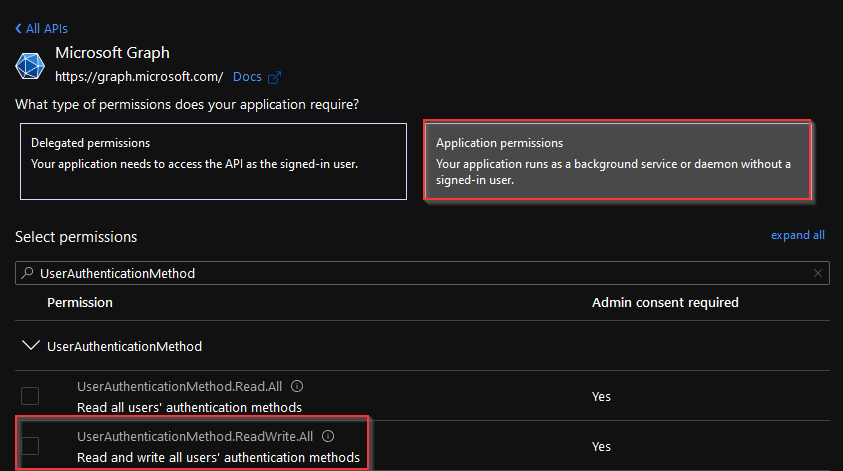Screen dimensions: 843x471
Task: Click the back chevron before All APIs
Action: (x=18, y=28)
